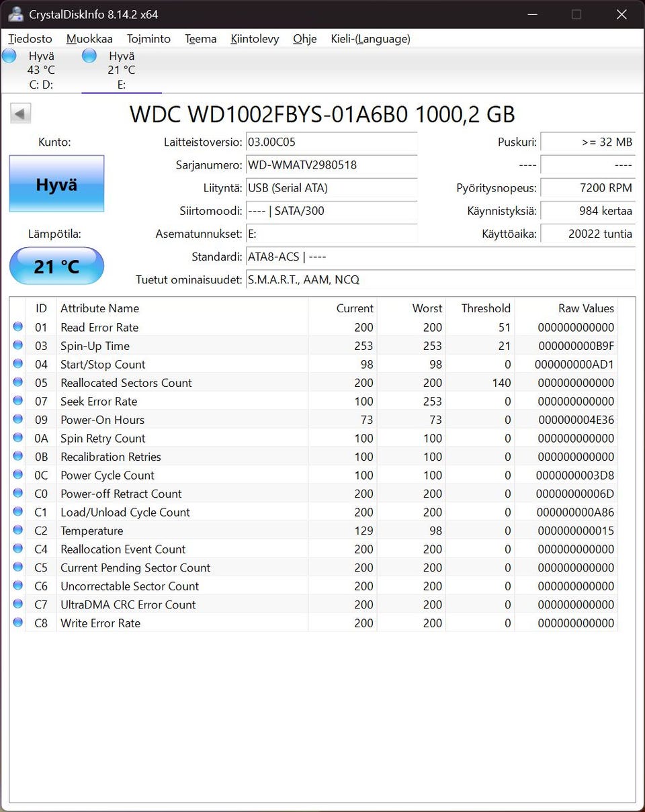Click the Siirtomoodi field SATA/300
645x812 pixels.
[332, 211]
